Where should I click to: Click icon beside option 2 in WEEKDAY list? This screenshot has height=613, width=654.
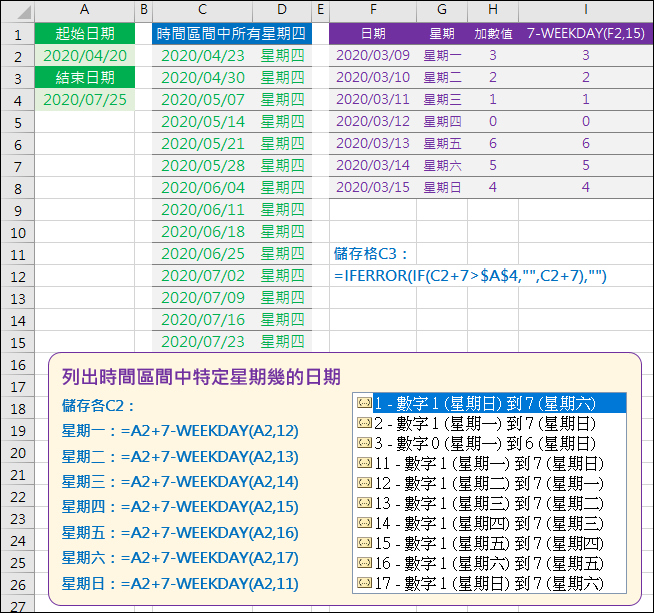tap(365, 423)
